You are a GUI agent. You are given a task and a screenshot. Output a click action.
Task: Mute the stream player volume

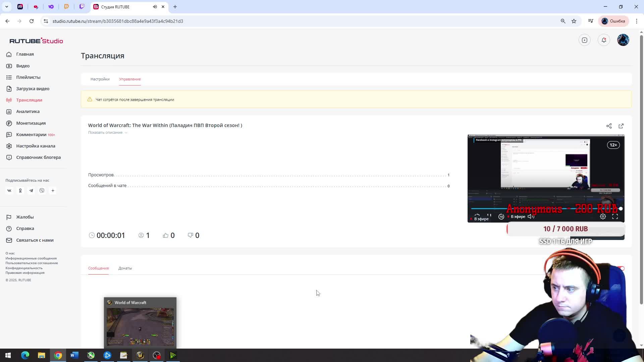(x=531, y=217)
